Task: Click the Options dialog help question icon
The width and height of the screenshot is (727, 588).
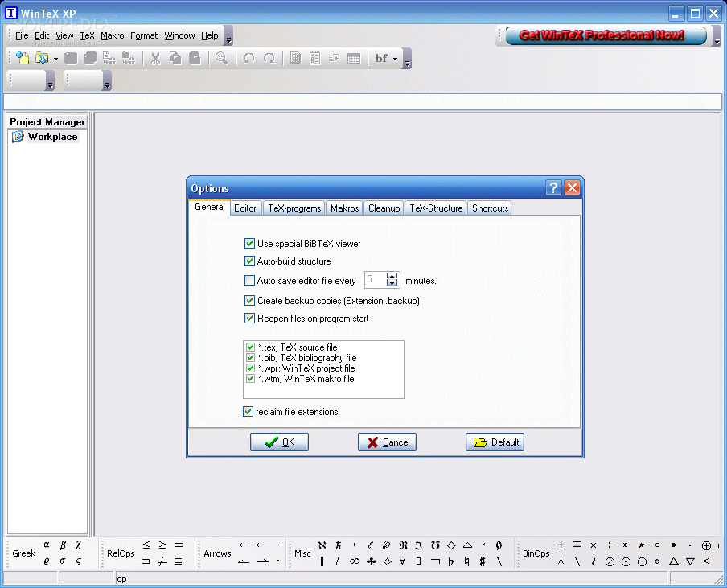Action: tap(553, 187)
